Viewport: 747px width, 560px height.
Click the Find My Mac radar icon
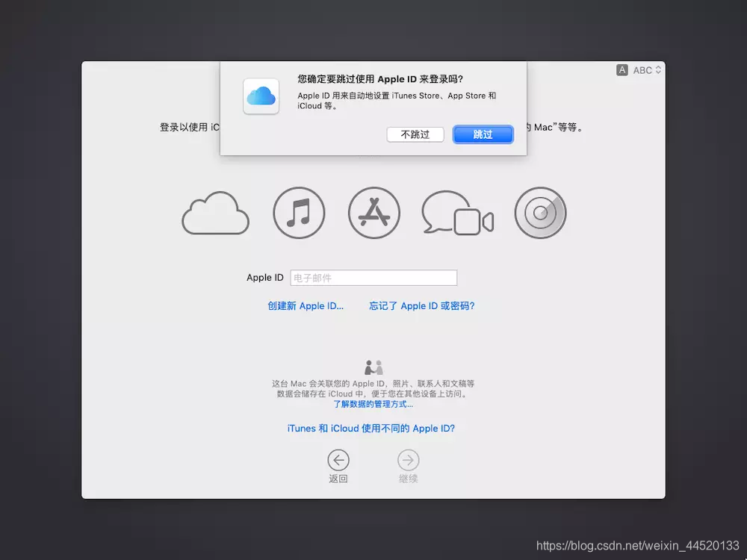click(x=540, y=212)
